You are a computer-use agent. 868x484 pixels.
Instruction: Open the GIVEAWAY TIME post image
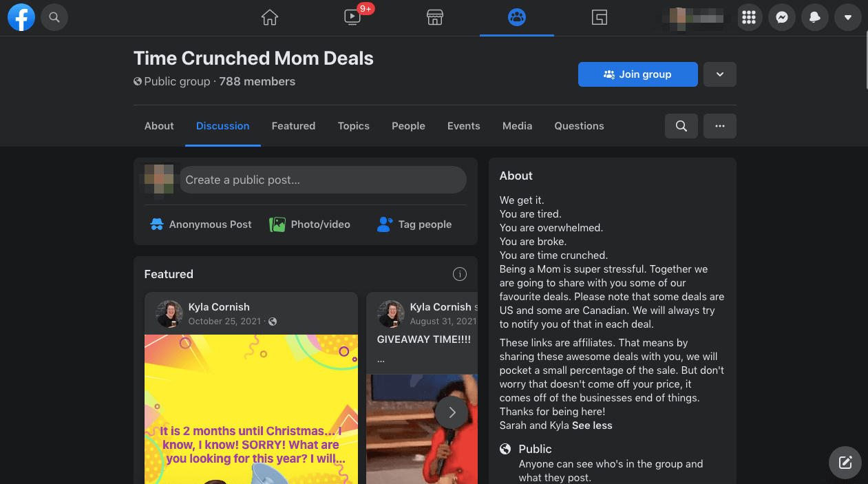point(422,429)
